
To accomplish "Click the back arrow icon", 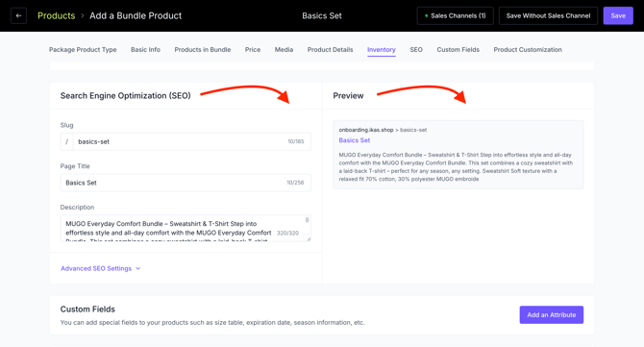I will click(18, 15).
